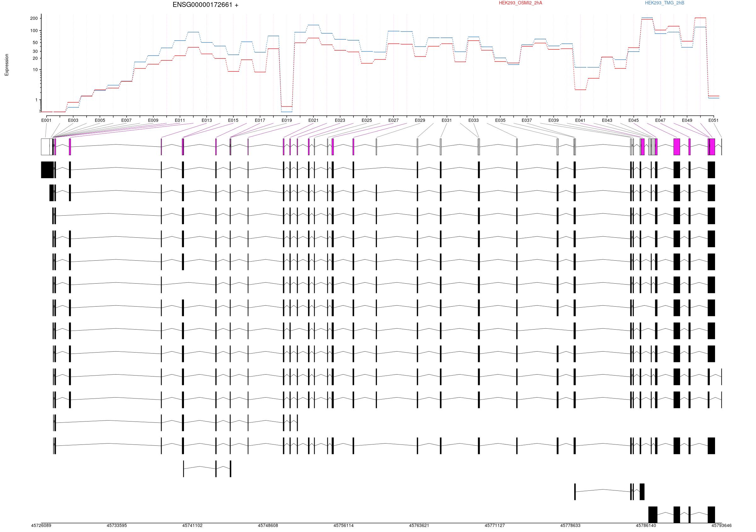The width and height of the screenshot is (756, 532).
Task: Select exon bin label E011
Action: [180, 121]
